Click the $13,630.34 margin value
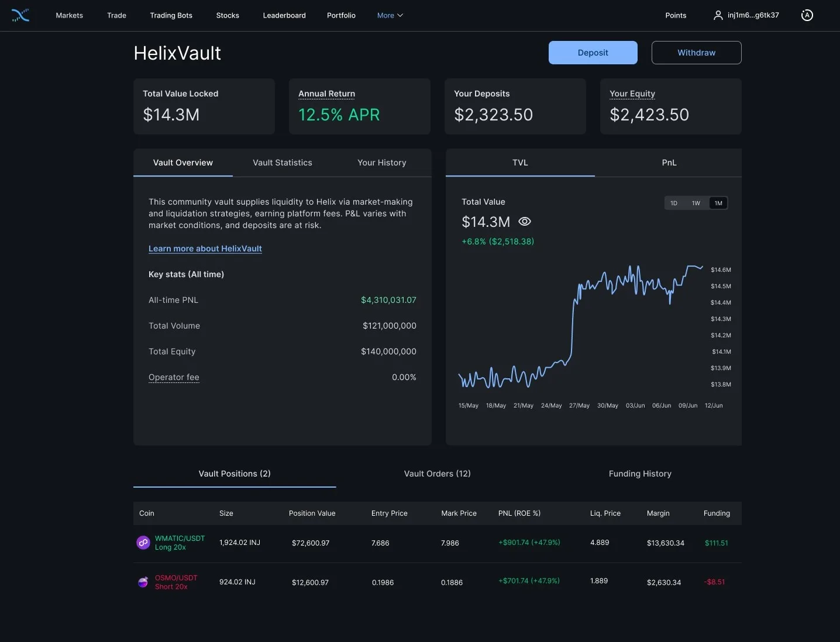The width and height of the screenshot is (840, 642). 666,543
